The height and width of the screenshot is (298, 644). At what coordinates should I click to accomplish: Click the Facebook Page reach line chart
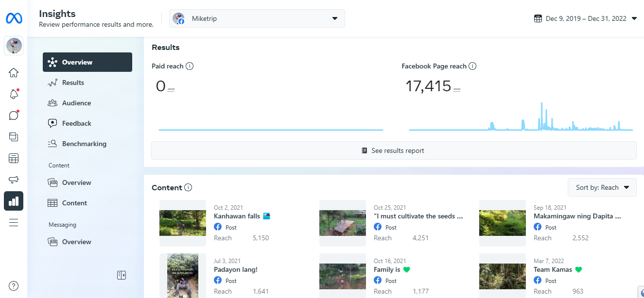(x=521, y=116)
